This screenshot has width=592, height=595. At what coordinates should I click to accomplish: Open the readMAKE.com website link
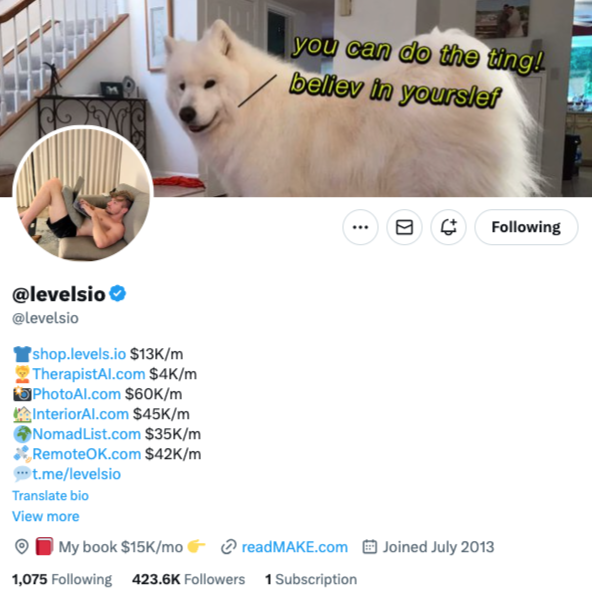click(x=295, y=547)
